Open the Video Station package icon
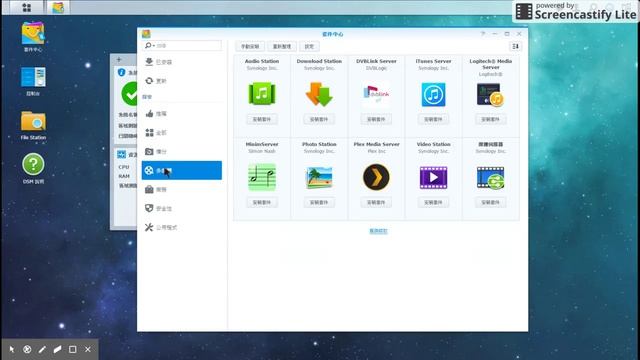 coord(433,177)
